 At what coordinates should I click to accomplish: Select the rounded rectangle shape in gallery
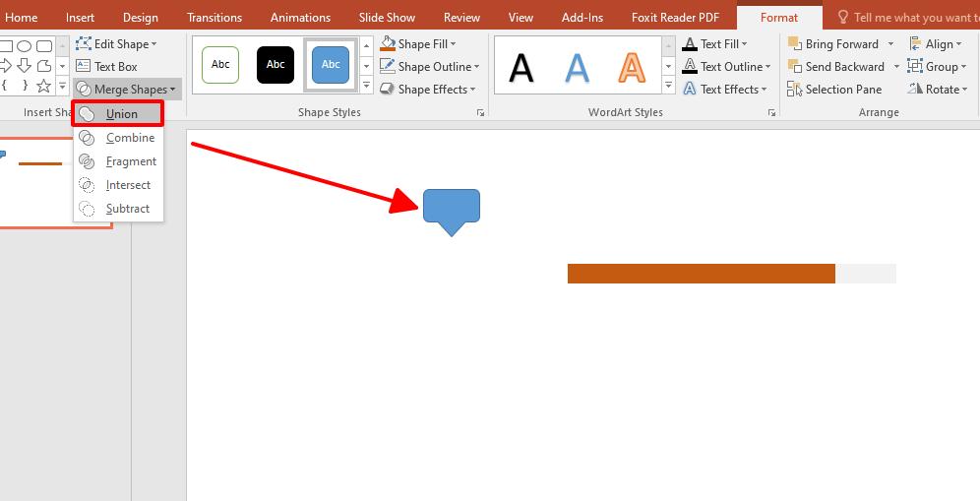coord(44,46)
